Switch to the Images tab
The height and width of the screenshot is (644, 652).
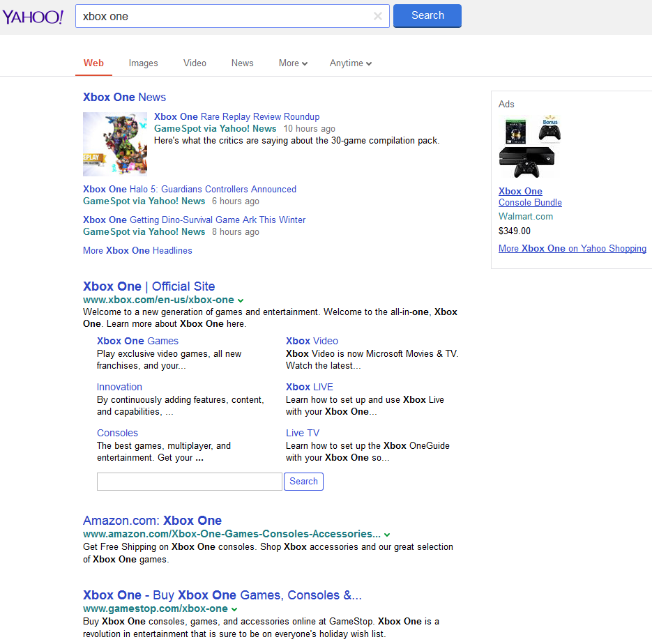pyautogui.click(x=143, y=63)
